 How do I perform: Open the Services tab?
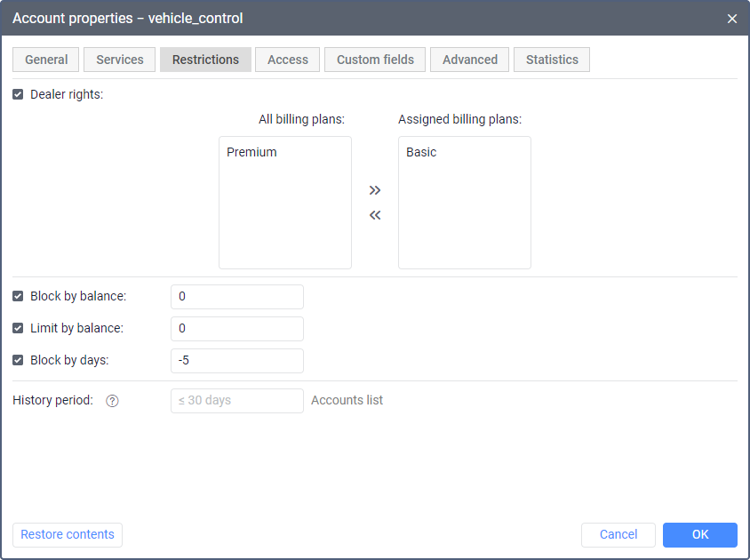120,60
